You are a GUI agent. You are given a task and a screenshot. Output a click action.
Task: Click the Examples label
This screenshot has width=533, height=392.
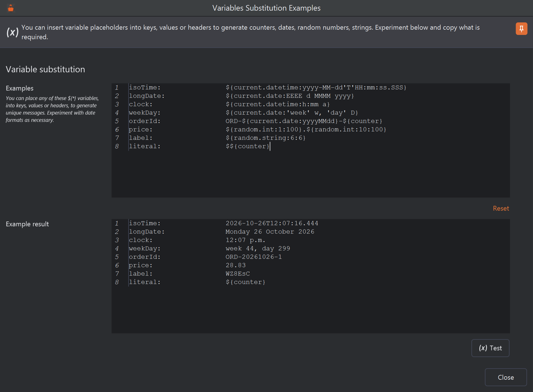point(20,88)
